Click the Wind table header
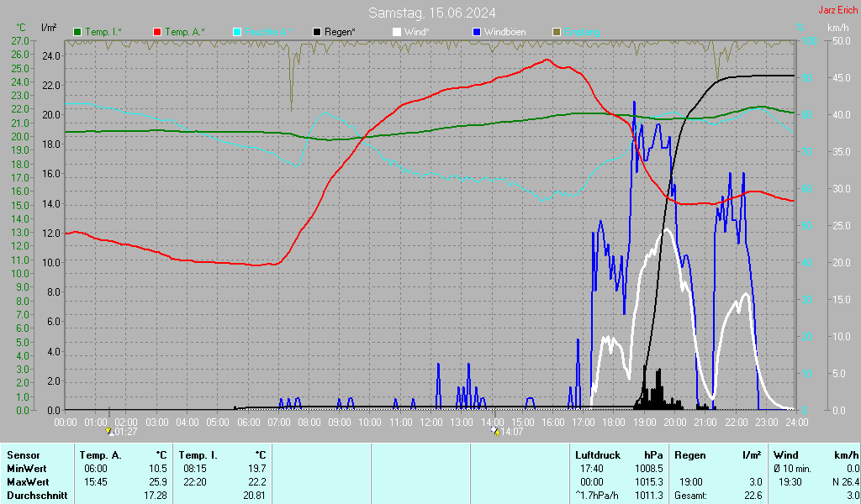The height and width of the screenshot is (504, 861). tap(786, 454)
